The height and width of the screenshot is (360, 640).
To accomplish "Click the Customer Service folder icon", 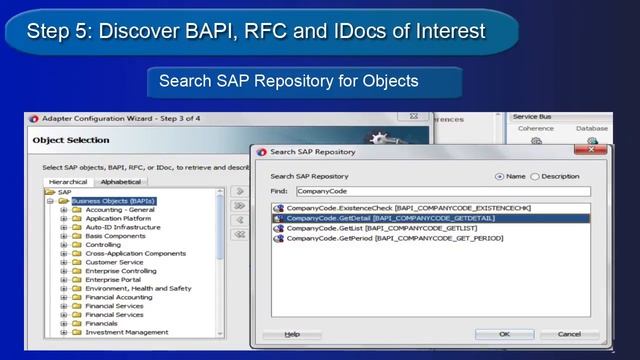I will (77, 262).
